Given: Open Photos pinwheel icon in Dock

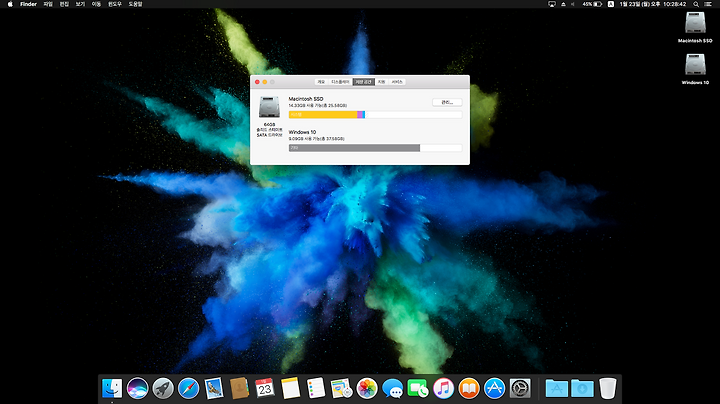Looking at the screenshot, I should (x=367, y=388).
